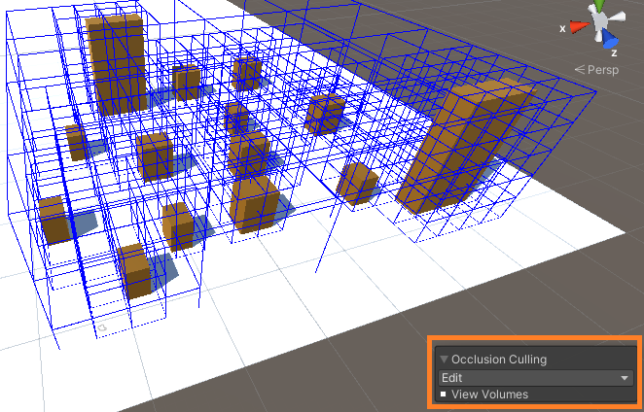Viewport: 644px width, 412px height.
Task: Click the View Volumes label text
Action: coord(489,395)
